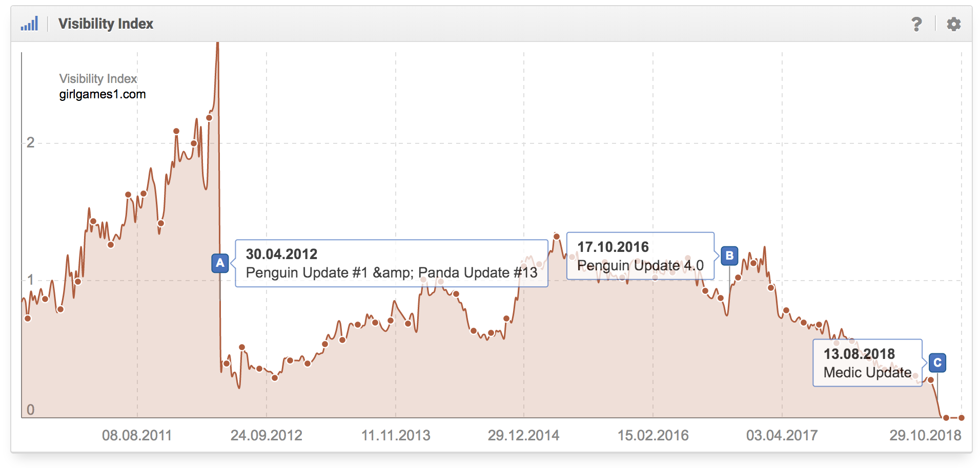Select event marker C pin

[937, 363]
